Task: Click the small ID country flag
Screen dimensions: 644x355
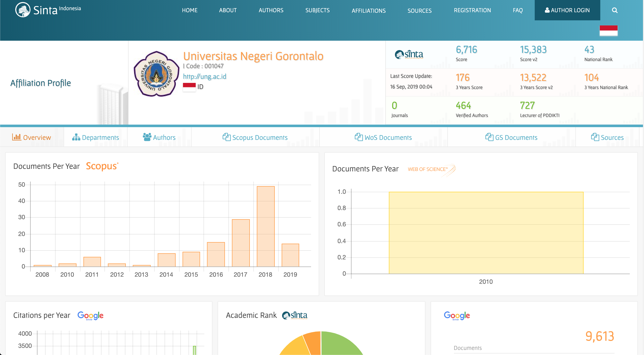Action: [189, 87]
